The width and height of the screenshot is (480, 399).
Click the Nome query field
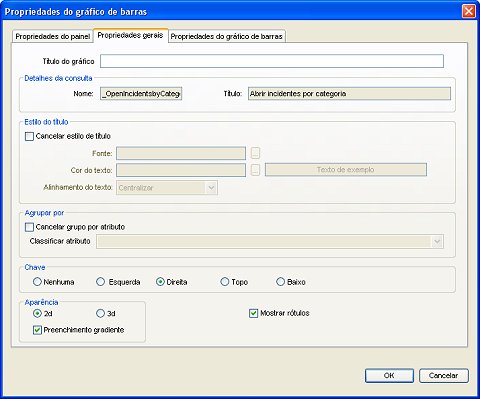click(x=141, y=94)
